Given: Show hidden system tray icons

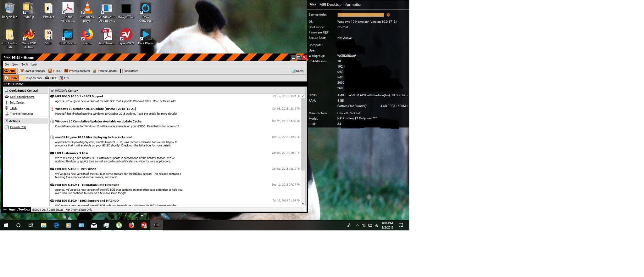Looking at the screenshot, I should pyautogui.click(x=358, y=225).
